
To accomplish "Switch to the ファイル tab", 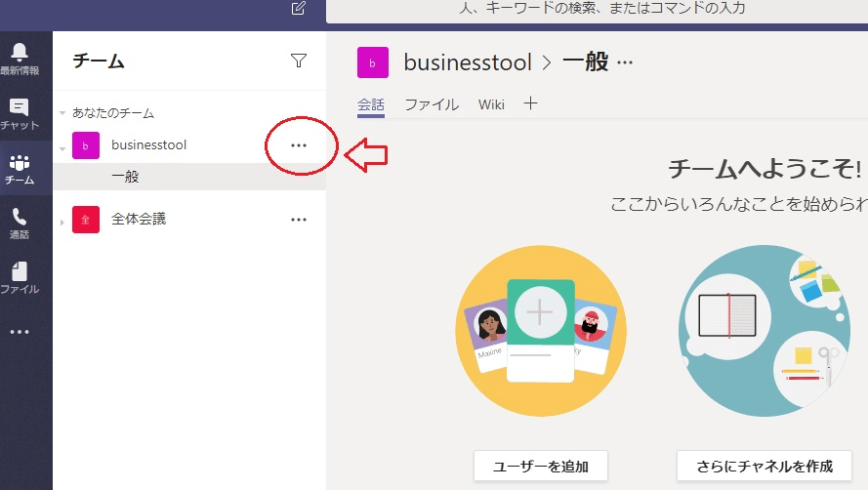I will pos(432,104).
